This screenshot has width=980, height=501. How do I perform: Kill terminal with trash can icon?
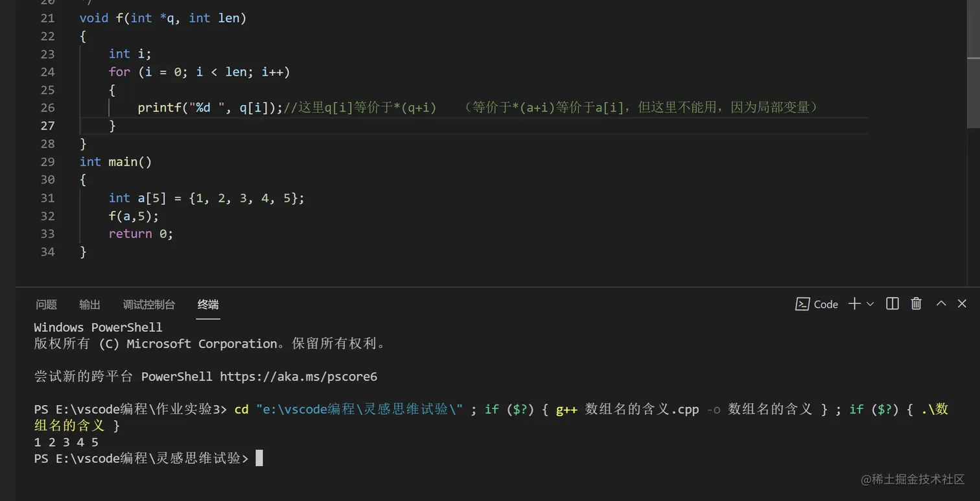click(x=916, y=303)
